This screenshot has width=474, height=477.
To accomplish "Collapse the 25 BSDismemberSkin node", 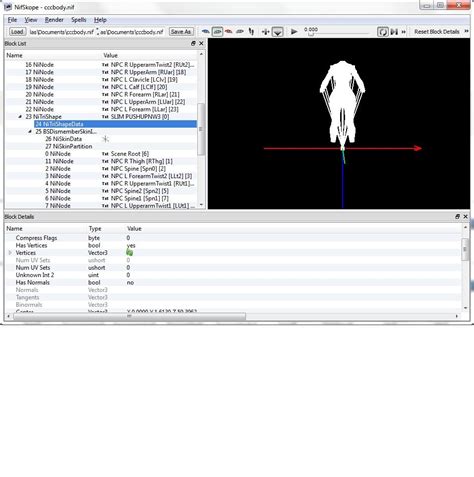I will (x=30, y=132).
